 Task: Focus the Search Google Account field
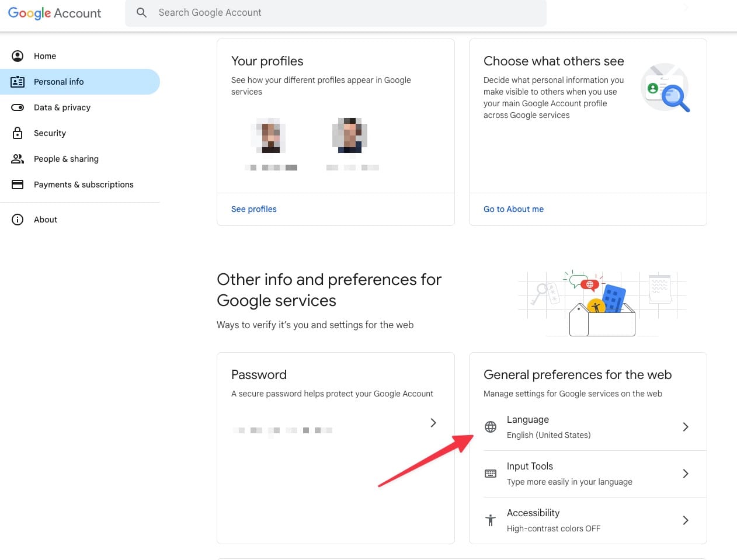point(336,13)
